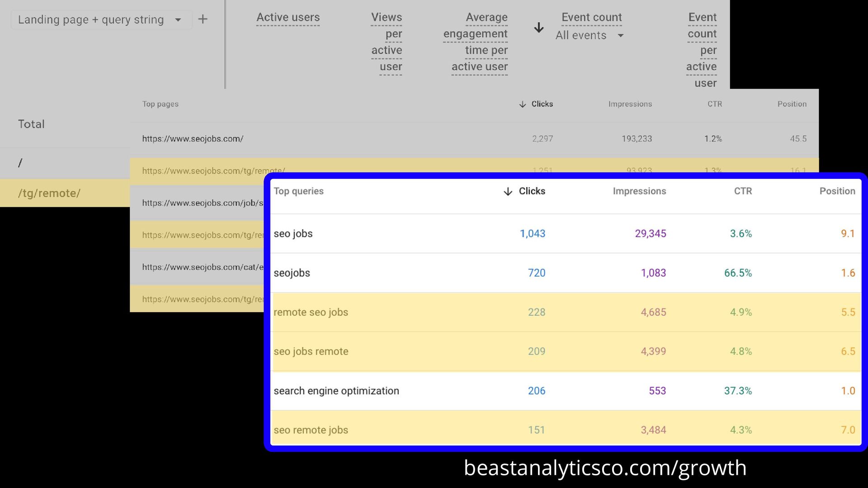Sort top queries by CTR
The image size is (868, 488).
pos(742,191)
